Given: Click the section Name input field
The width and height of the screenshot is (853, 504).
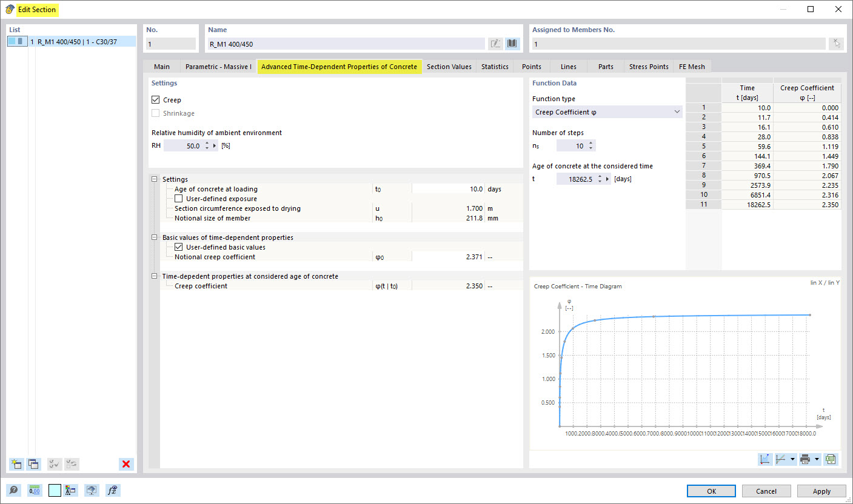Looking at the screenshot, I should 346,44.
